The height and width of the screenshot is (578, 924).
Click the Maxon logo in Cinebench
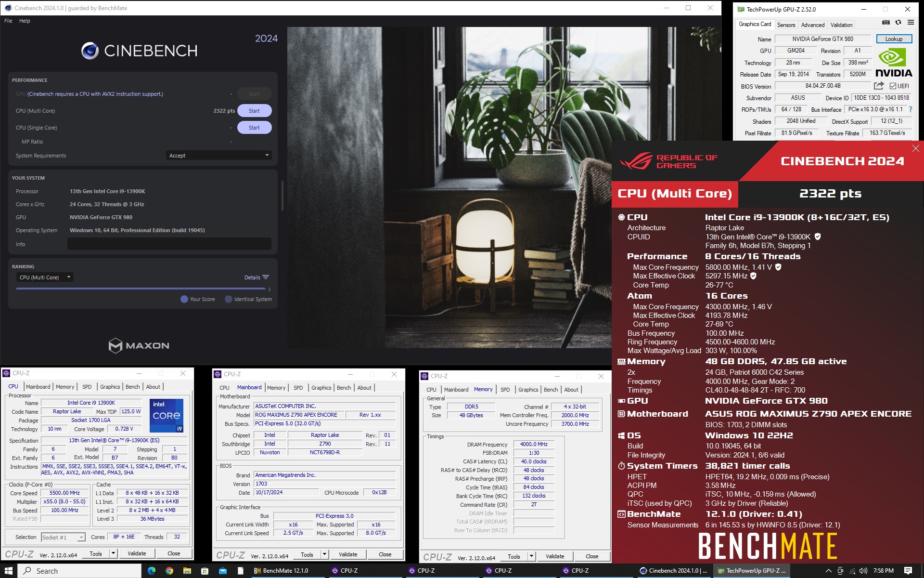139,345
